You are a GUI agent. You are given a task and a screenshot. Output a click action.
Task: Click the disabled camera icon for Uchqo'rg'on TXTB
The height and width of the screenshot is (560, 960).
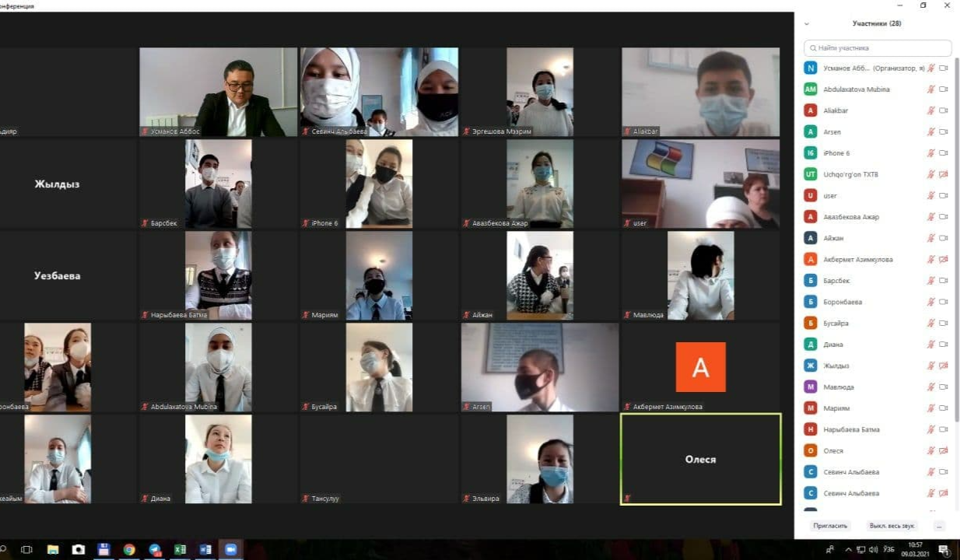(944, 174)
